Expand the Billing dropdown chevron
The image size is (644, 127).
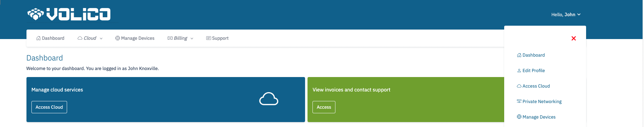point(192,39)
